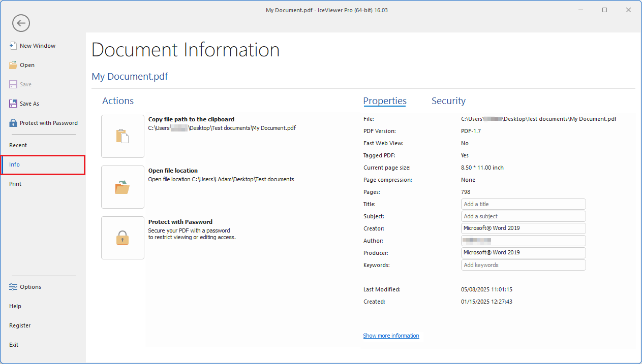Click the Creator: property label
The image size is (642, 364).
[374, 228]
